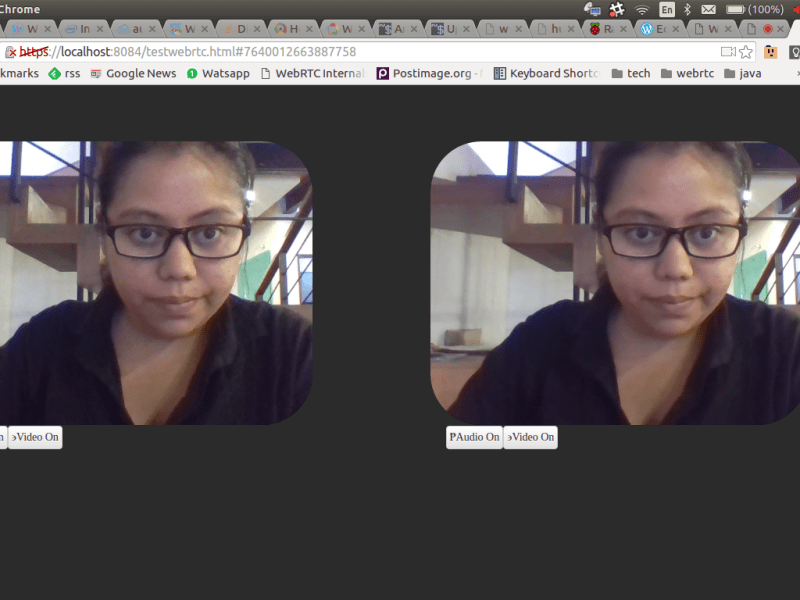
Task: Toggle Video On for the right stream
Action: click(530, 437)
